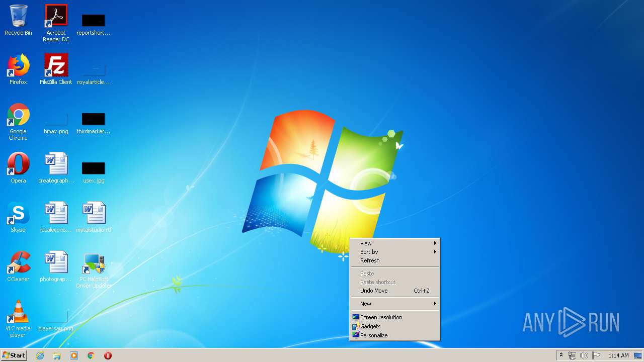Open the network tray icon
Image resolution: width=644 pixels, height=362 pixels.
point(572,355)
